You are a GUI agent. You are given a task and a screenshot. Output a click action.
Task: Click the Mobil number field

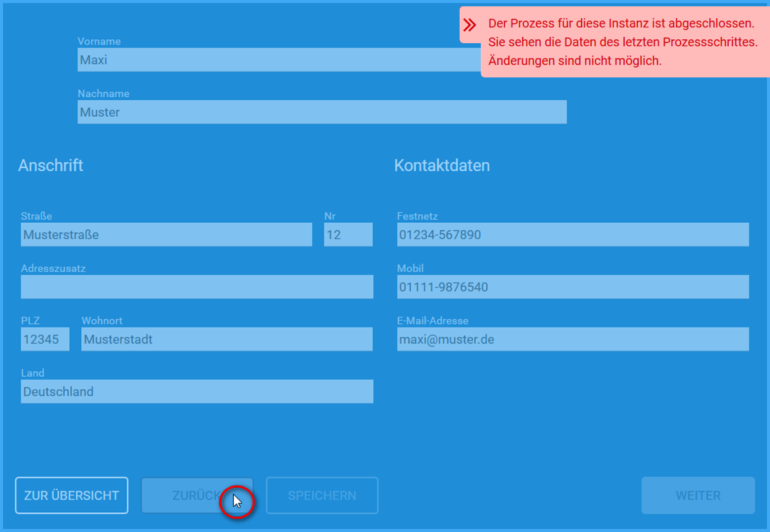573,287
